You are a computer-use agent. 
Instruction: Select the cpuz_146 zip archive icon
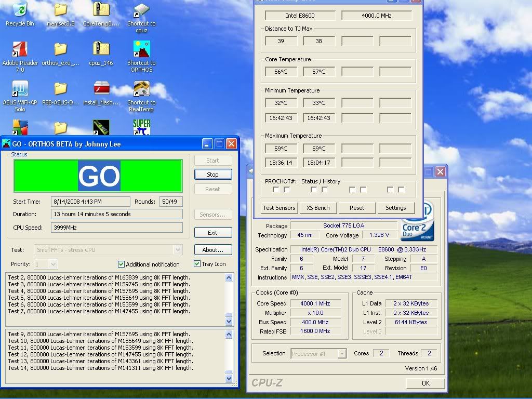[x=101, y=54]
